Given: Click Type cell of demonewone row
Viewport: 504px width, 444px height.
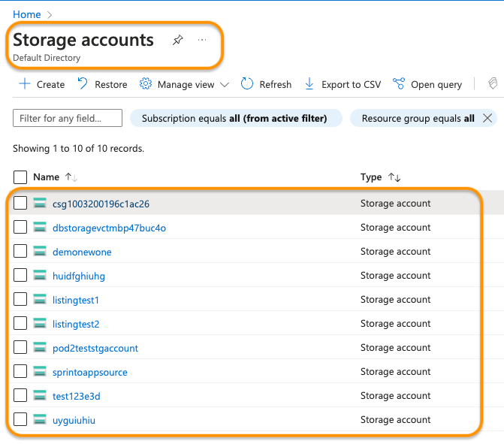Looking at the screenshot, I should 395,252.
